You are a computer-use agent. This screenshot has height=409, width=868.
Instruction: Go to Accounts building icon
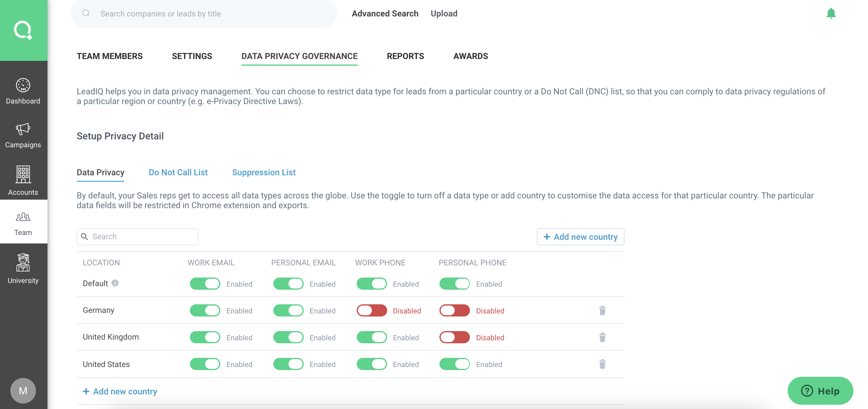[23, 174]
